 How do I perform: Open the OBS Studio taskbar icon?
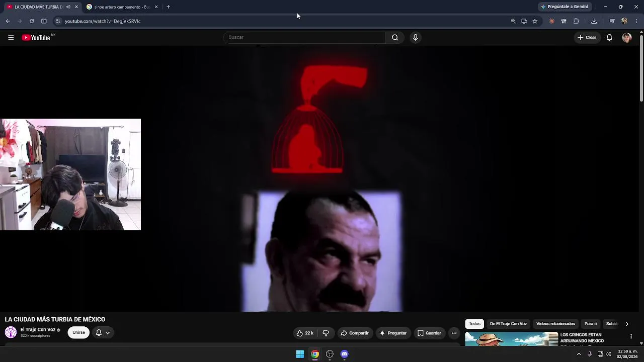click(330, 354)
